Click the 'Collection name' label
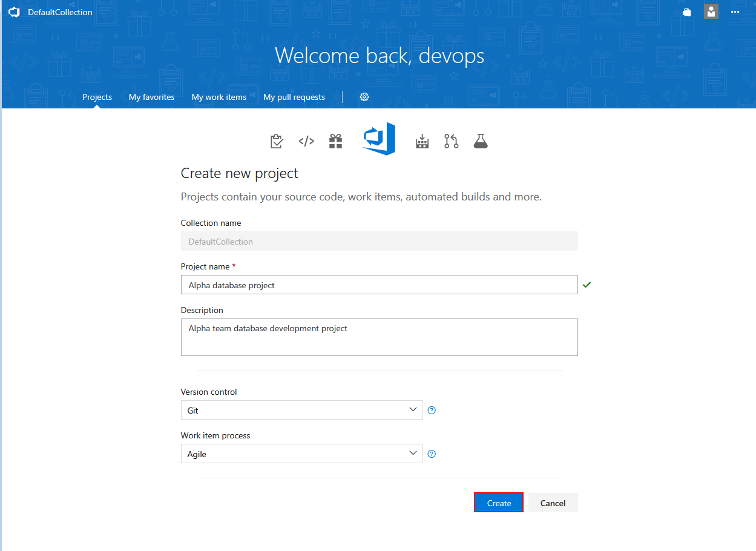Image resolution: width=756 pixels, height=551 pixels. pyautogui.click(x=211, y=223)
